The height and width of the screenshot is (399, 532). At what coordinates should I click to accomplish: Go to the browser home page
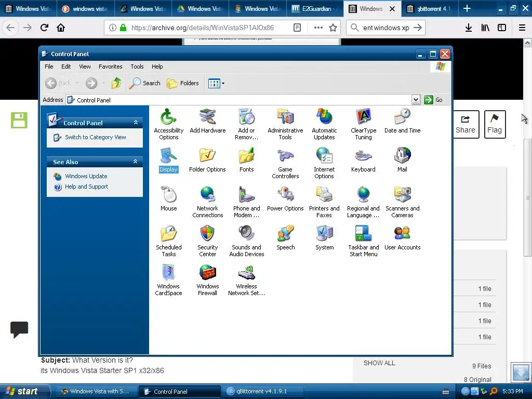(x=61, y=28)
